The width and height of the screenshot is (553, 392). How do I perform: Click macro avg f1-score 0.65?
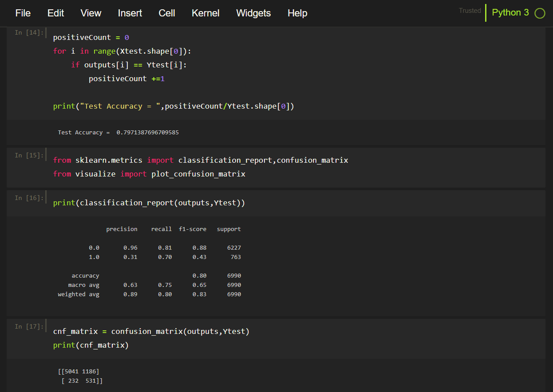[200, 285]
